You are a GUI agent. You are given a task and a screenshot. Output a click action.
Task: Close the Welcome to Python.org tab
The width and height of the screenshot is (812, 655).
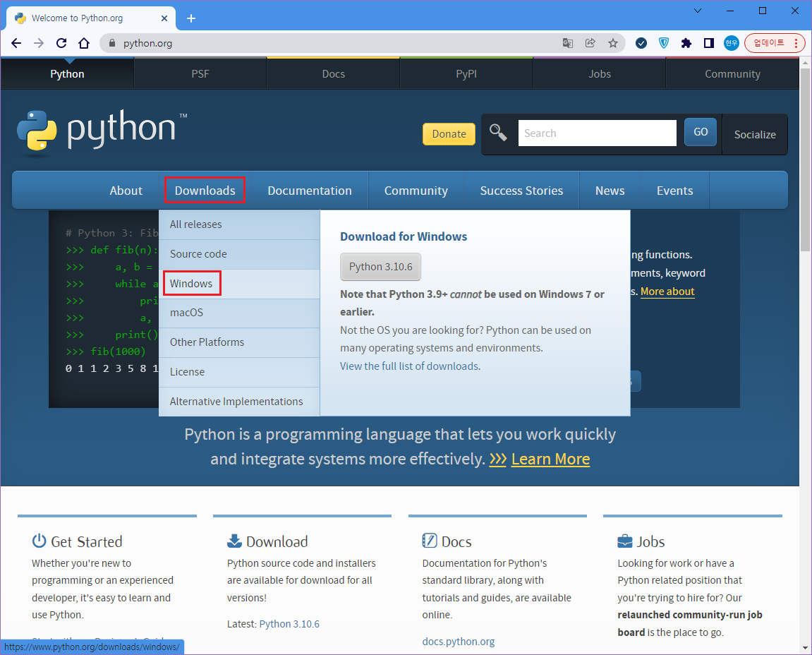[164, 18]
